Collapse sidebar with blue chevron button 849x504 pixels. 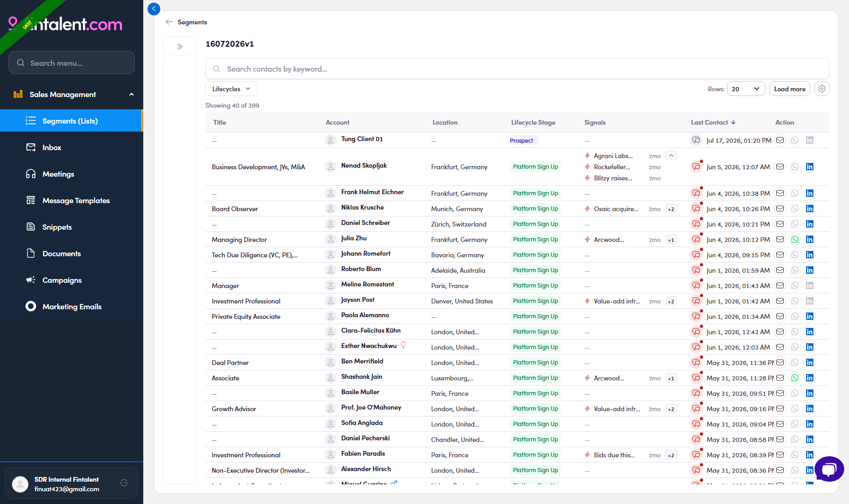[154, 8]
